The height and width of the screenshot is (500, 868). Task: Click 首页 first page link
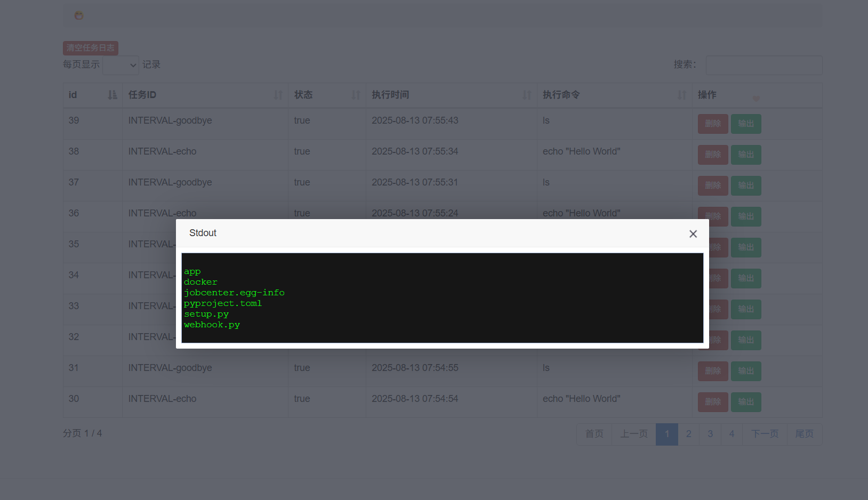[x=594, y=434]
